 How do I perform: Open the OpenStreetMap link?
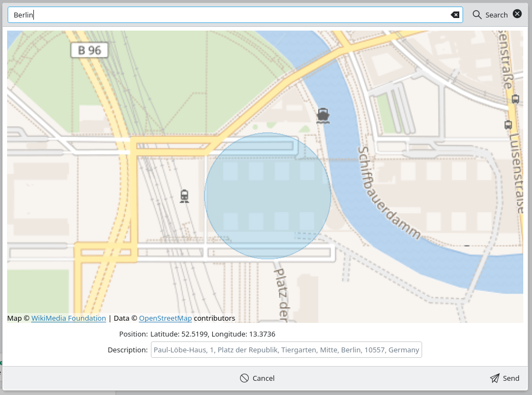[x=166, y=318]
